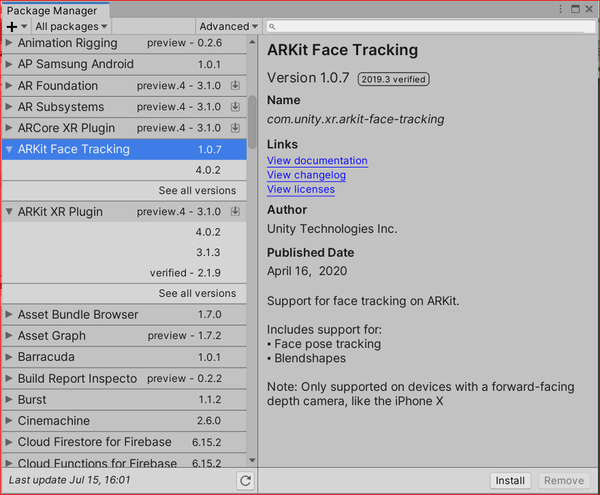
Task: Expand the AR Foundation package
Action: pyautogui.click(x=9, y=85)
